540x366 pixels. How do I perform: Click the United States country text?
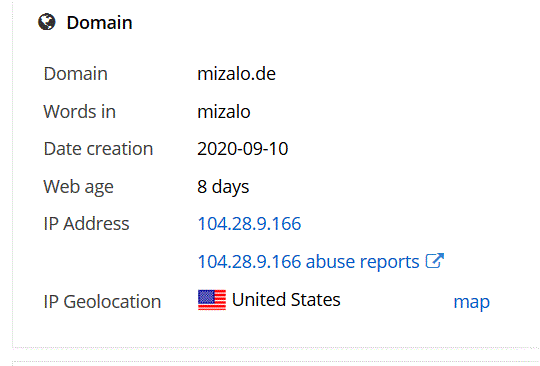pos(286,300)
